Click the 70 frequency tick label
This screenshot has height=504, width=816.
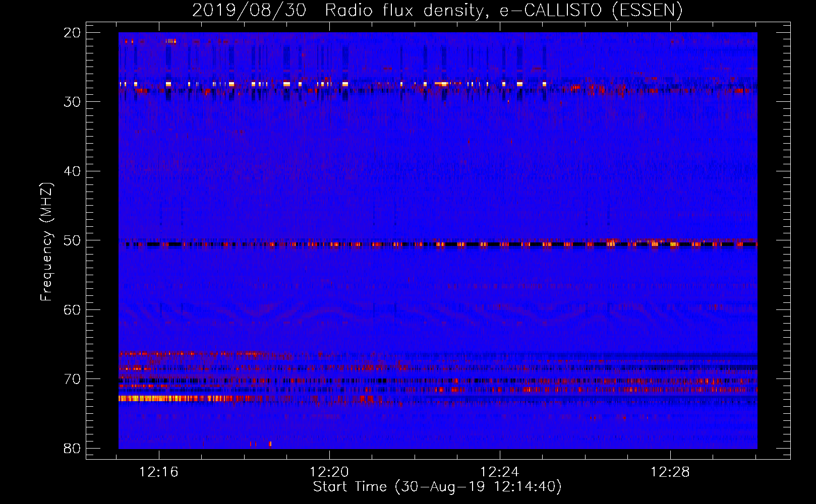tap(73, 379)
